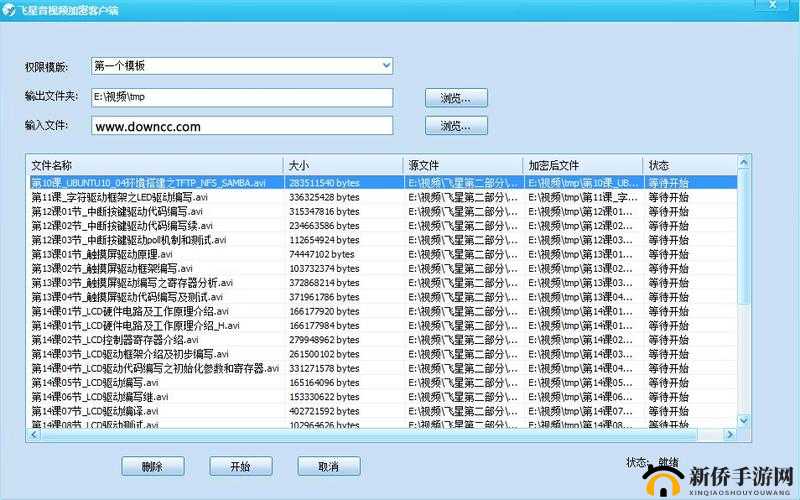Select row 第12课02节_中断按键驱动代码编写续.avi

point(383,226)
